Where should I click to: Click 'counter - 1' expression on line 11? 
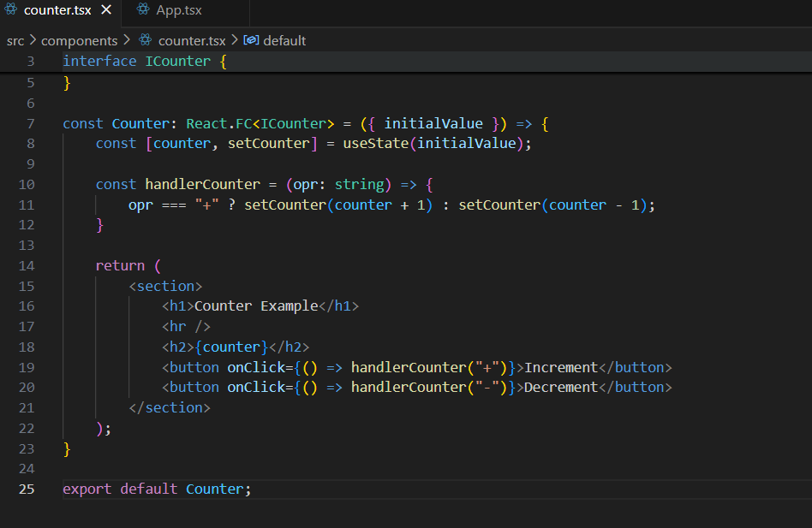coord(594,205)
